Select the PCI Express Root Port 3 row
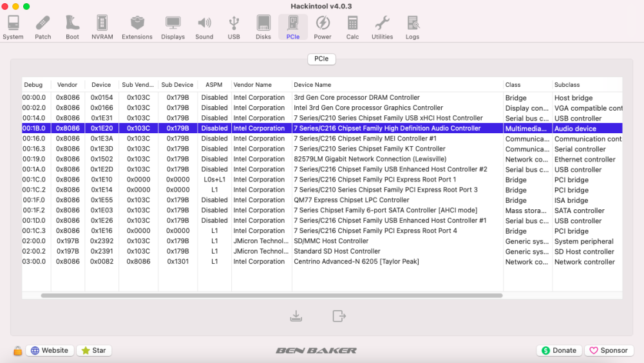The image size is (644, 363). pyautogui.click(x=322, y=190)
